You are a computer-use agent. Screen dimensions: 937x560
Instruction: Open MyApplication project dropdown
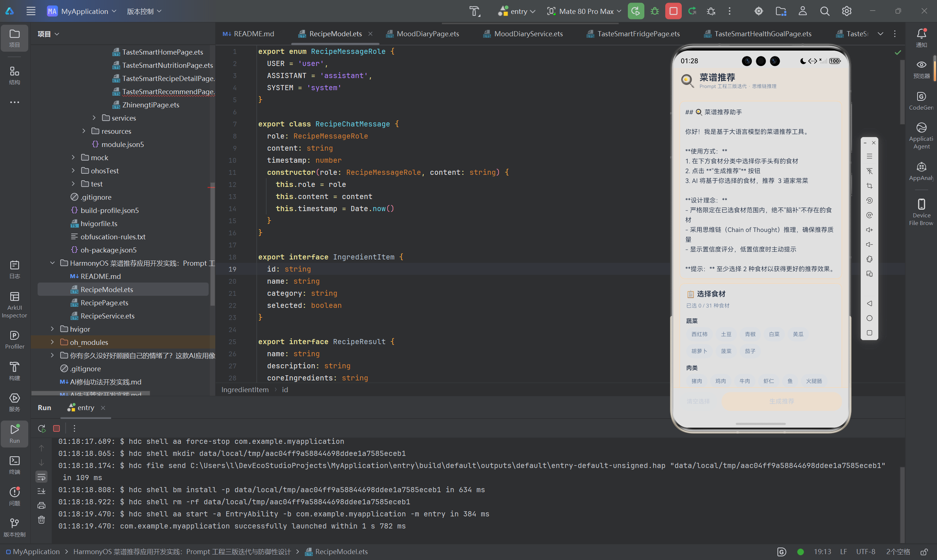coord(81,11)
